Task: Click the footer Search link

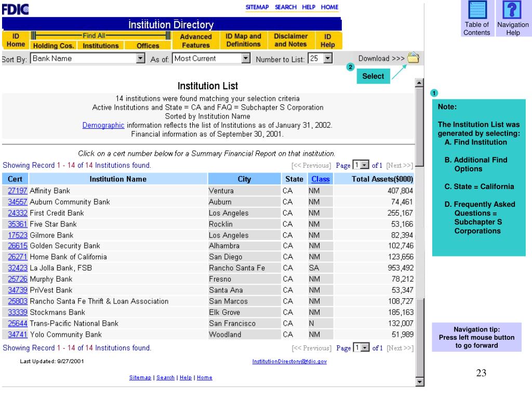Action: 166,377
